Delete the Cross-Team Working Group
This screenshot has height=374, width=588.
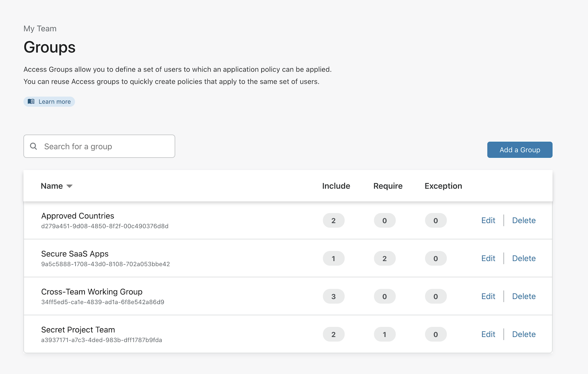(523, 296)
